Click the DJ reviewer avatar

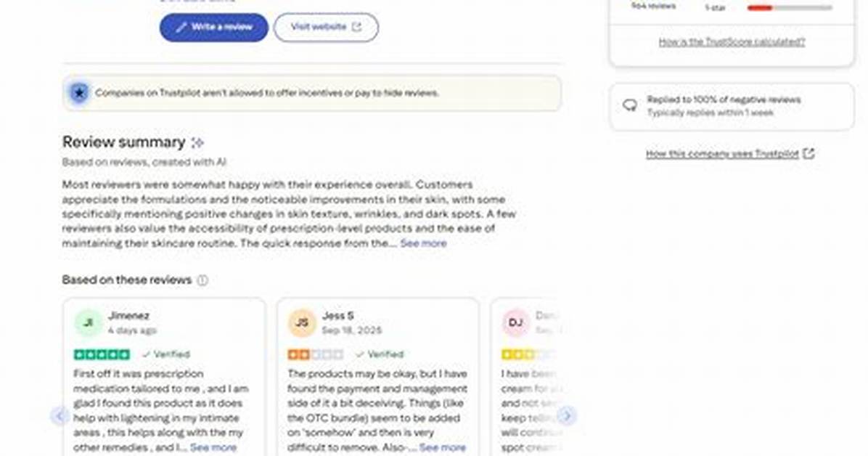click(x=515, y=322)
